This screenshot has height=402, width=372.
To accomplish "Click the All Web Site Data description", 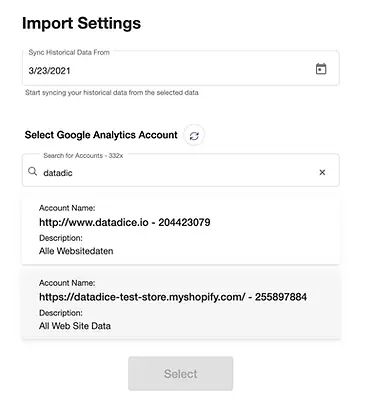I will click(75, 326).
